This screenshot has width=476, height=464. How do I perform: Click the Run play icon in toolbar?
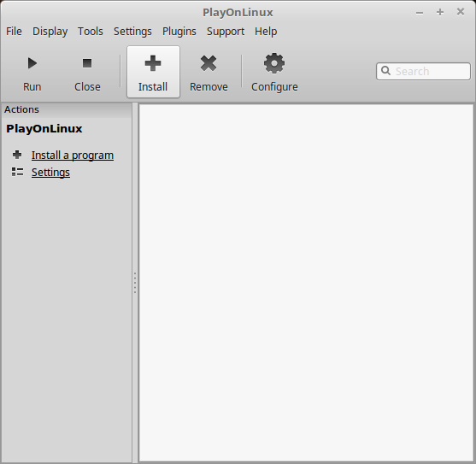click(x=32, y=63)
